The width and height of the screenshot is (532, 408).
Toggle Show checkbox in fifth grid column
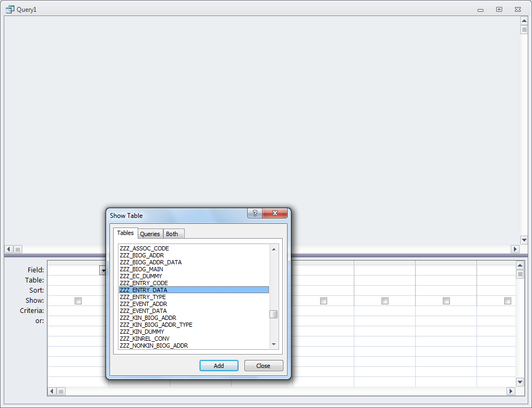point(323,301)
